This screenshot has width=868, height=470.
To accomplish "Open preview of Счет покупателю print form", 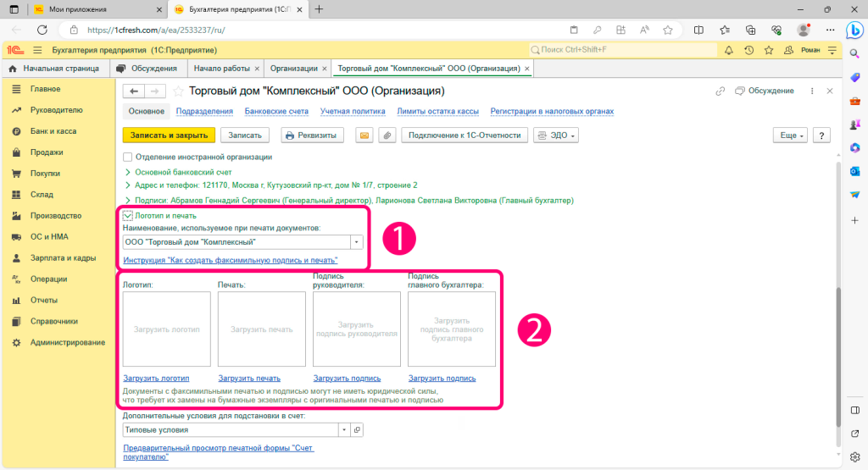I will [218, 452].
